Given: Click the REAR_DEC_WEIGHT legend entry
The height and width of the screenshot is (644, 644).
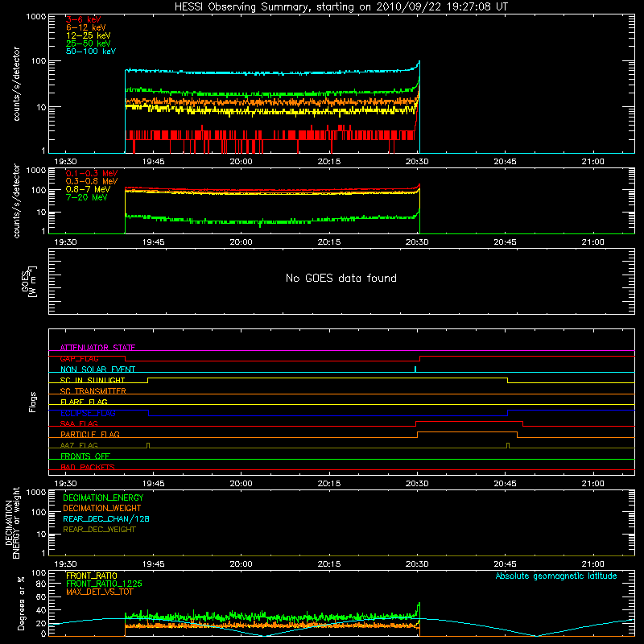Looking at the screenshot, I should (99, 530).
